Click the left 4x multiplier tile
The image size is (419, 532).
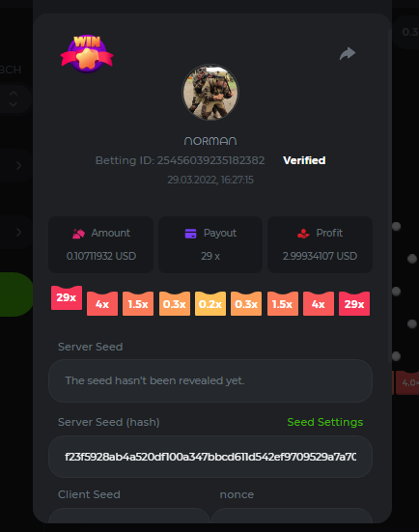pos(102,304)
